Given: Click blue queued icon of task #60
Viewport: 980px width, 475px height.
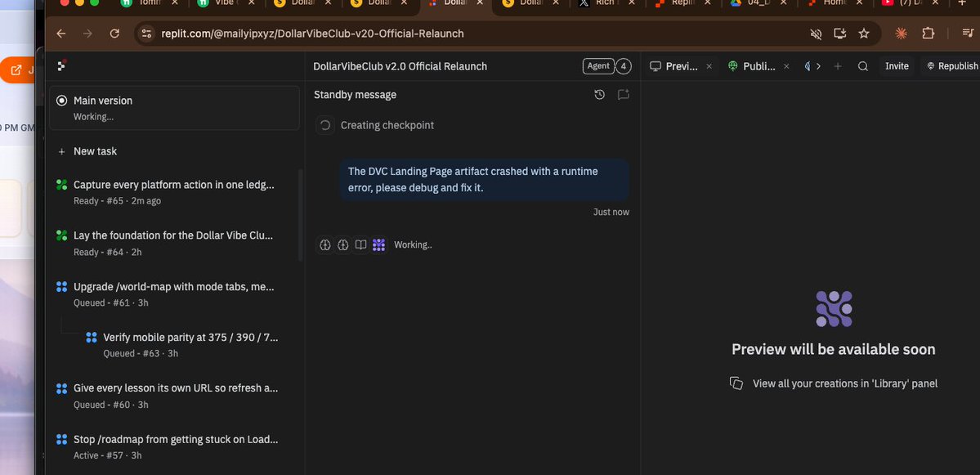Looking at the screenshot, I should (x=61, y=388).
